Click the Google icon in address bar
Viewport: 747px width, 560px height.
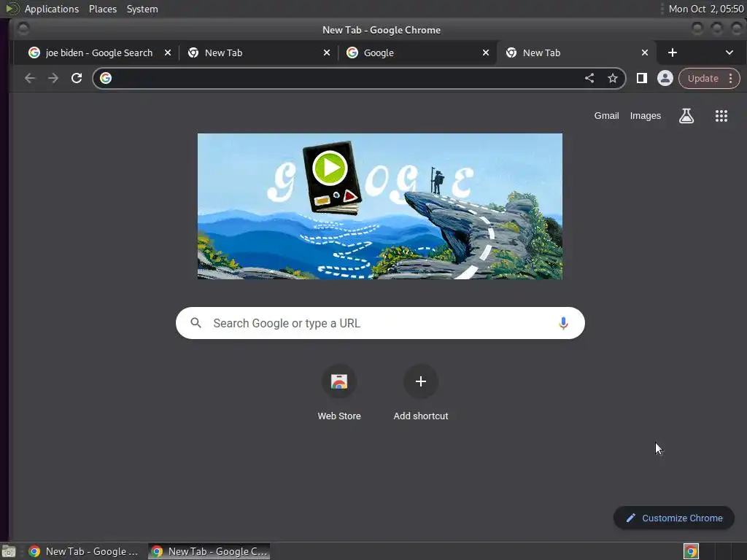[x=106, y=78]
